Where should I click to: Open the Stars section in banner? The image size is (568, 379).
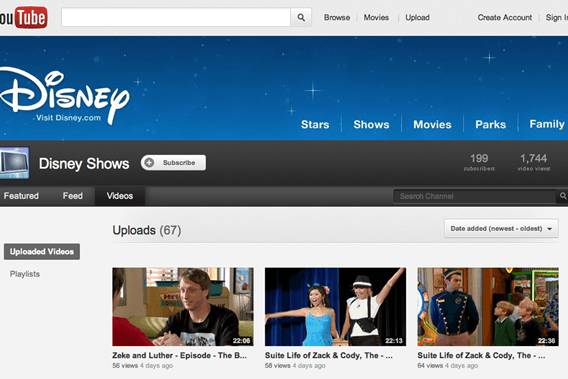click(315, 124)
